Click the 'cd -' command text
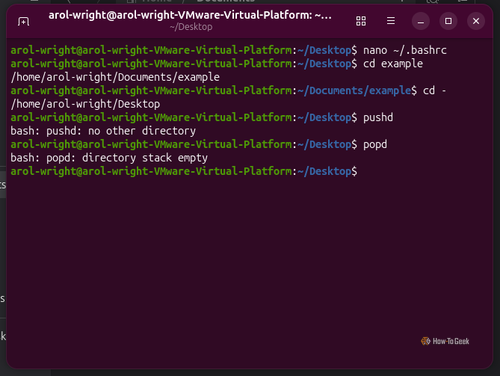The image size is (500, 376). (x=434, y=91)
